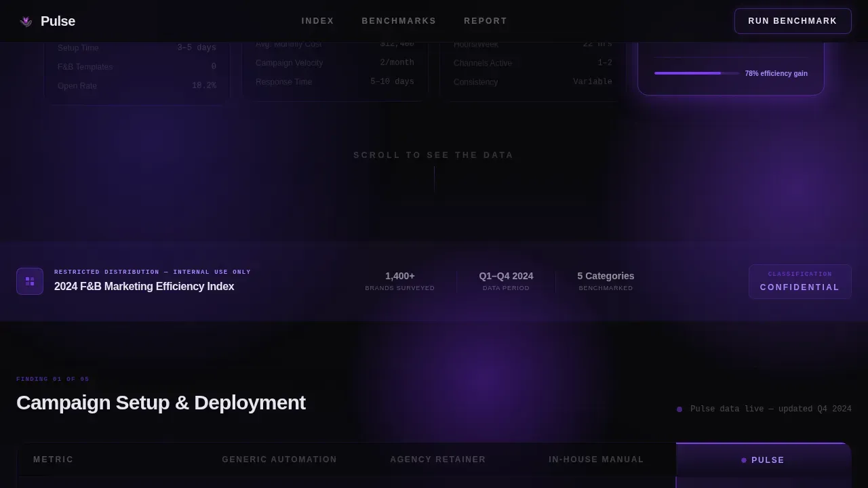Click the '2024 F&B Marketing Efficiency Index' title
Image resolution: width=868 pixels, height=488 pixels.
pyautogui.click(x=144, y=287)
